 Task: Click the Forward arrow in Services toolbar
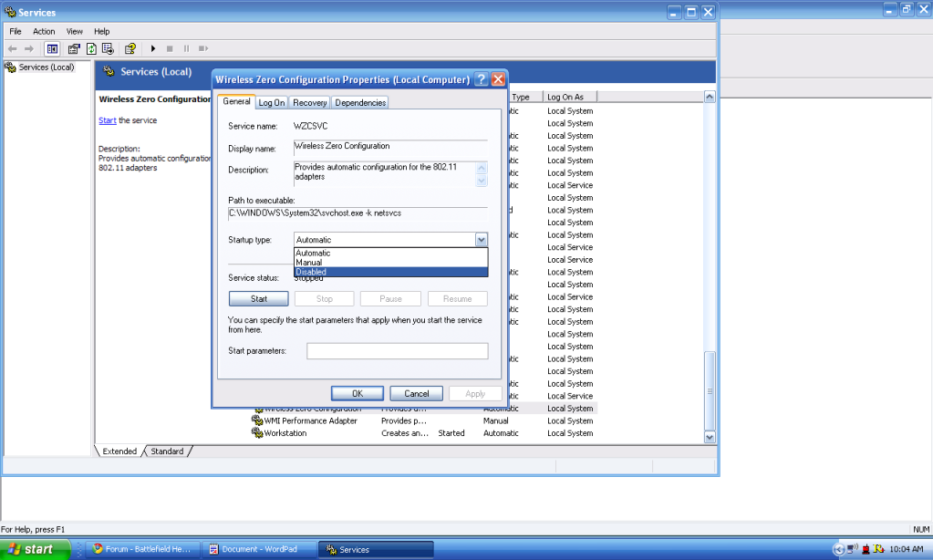28,49
